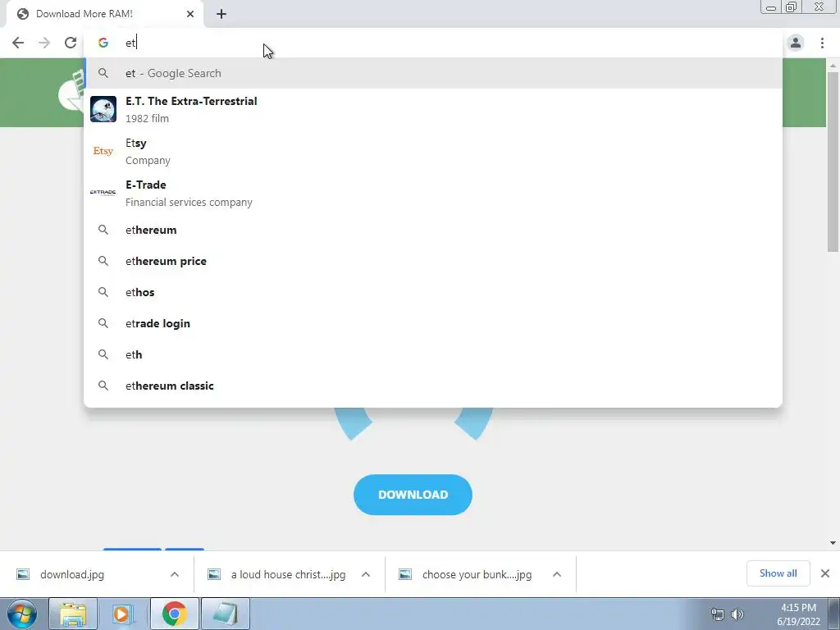Choose the Etsy company suggestion
Image resolution: width=840 pixels, height=630 pixels.
tap(433, 151)
